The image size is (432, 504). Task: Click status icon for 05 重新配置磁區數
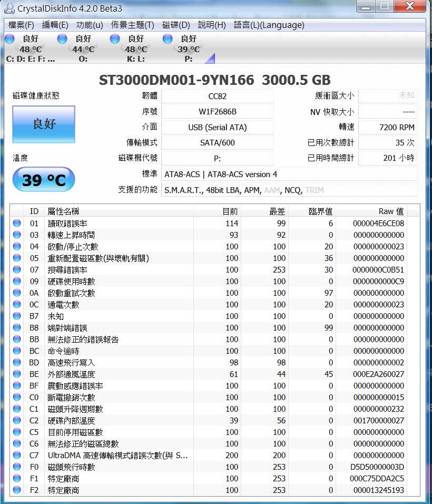(x=17, y=258)
